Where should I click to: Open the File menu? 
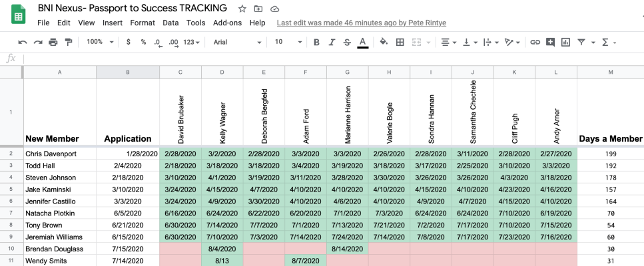click(x=43, y=23)
